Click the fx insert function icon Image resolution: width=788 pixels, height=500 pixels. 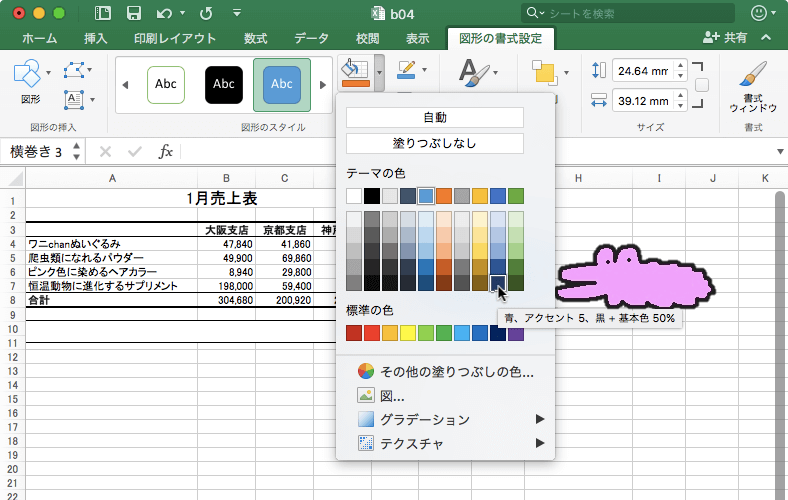(x=166, y=152)
